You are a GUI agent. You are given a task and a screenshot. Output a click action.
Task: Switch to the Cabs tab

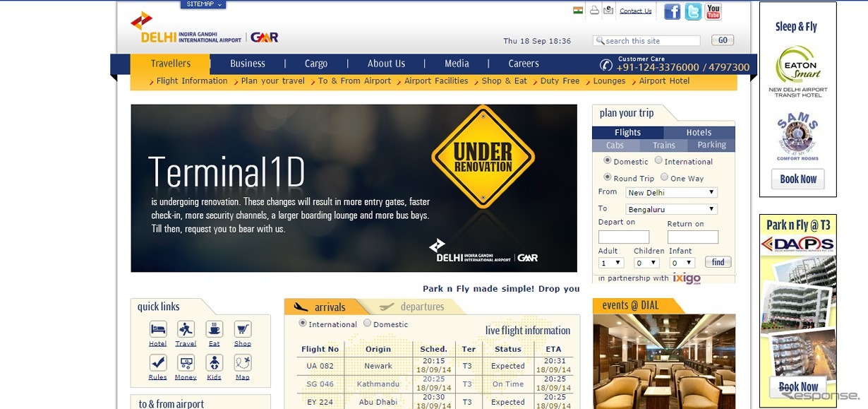point(615,145)
